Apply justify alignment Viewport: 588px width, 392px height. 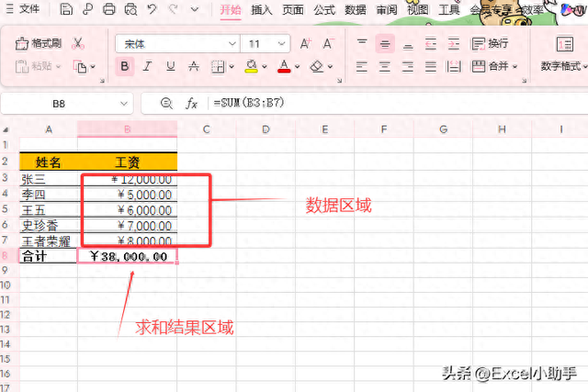[x=431, y=67]
